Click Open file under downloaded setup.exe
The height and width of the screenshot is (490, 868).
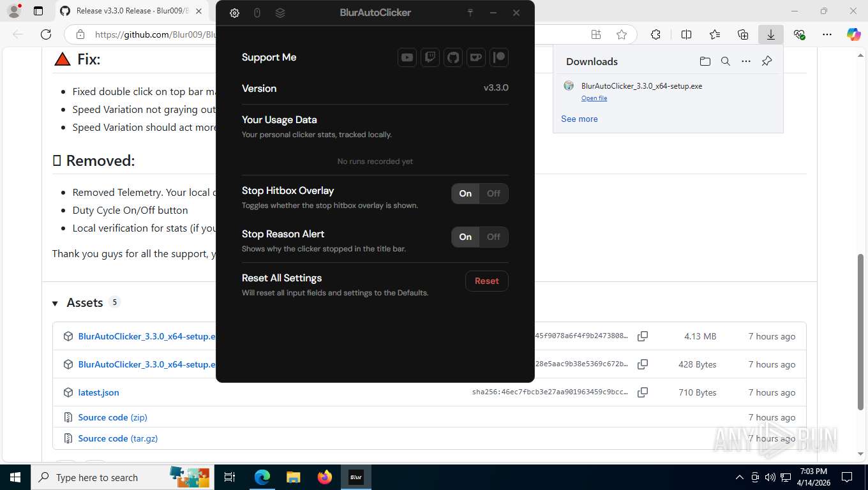[594, 98]
